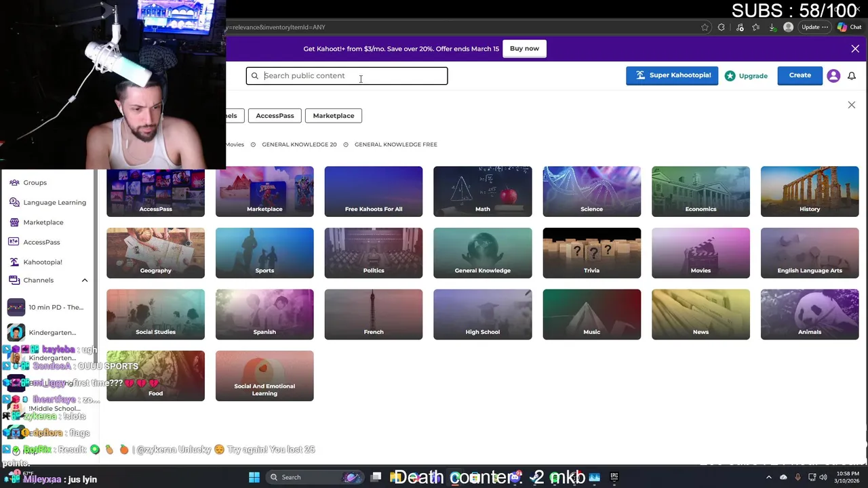Open the History category tile

(810, 192)
